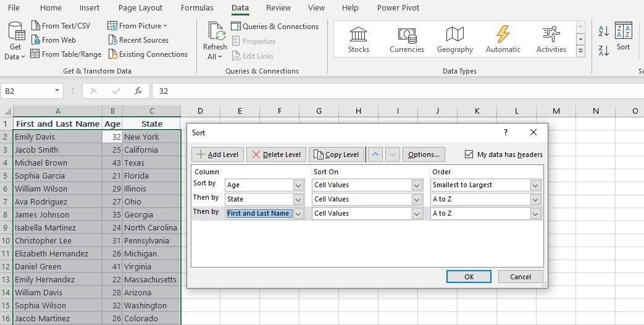This screenshot has height=325, width=644.
Task: Click the formula bar Insert Function fx
Action: (x=138, y=91)
